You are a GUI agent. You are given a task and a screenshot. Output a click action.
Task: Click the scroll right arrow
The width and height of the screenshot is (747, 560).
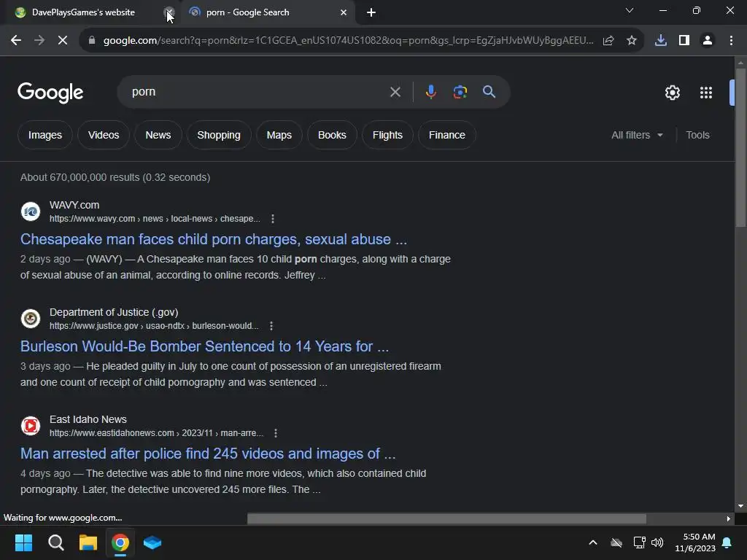pyautogui.click(x=729, y=518)
